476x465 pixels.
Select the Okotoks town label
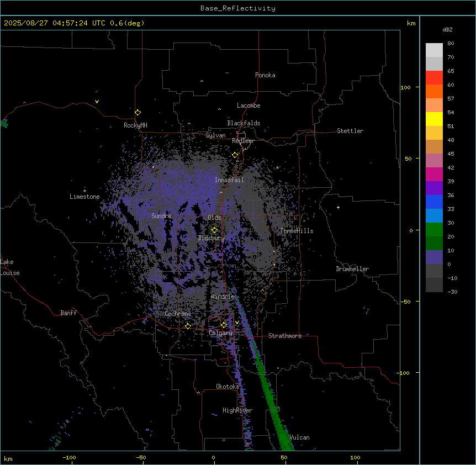pyautogui.click(x=228, y=387)
